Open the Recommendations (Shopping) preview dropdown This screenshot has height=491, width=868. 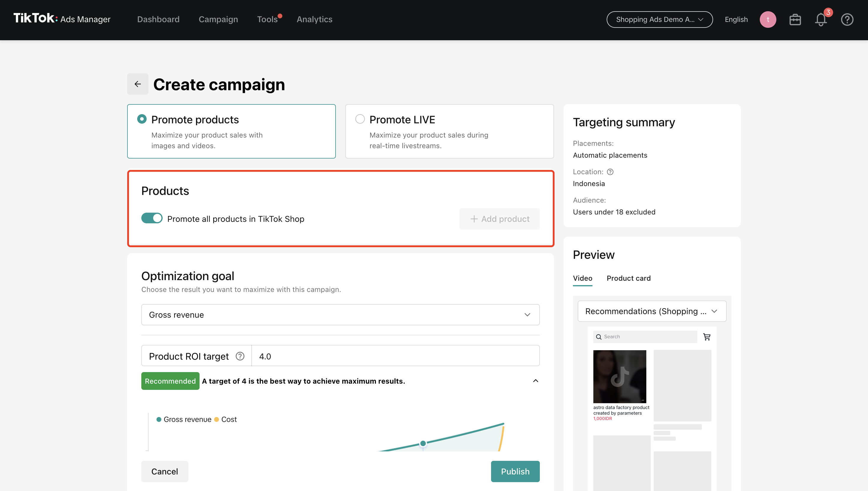652,311
